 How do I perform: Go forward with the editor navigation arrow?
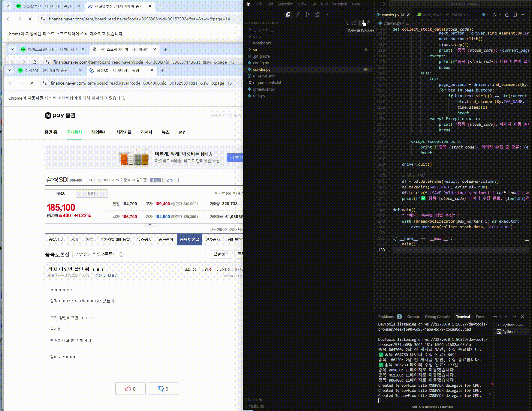coord(383,4)
